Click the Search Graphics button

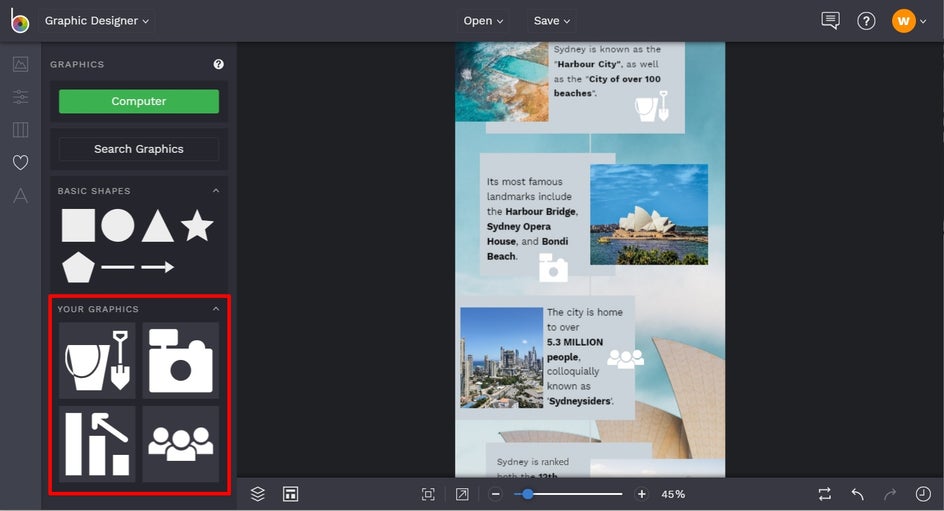139,149
